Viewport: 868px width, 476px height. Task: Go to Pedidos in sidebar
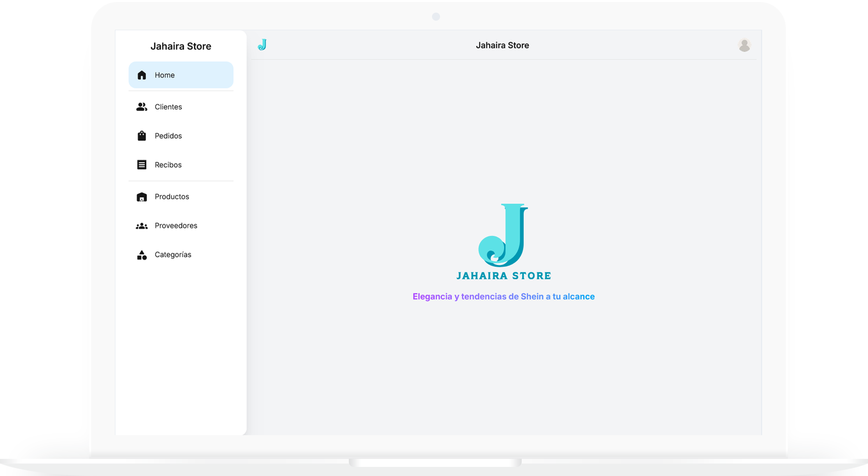[x=181, y=136]
